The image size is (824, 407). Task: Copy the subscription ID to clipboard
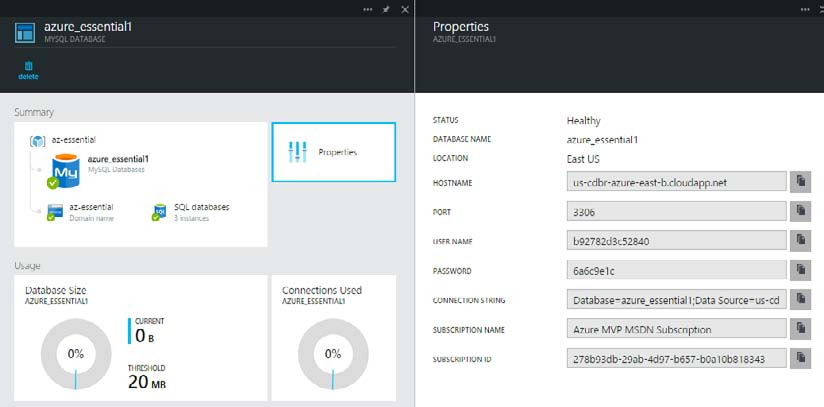[x=800, y=357]
